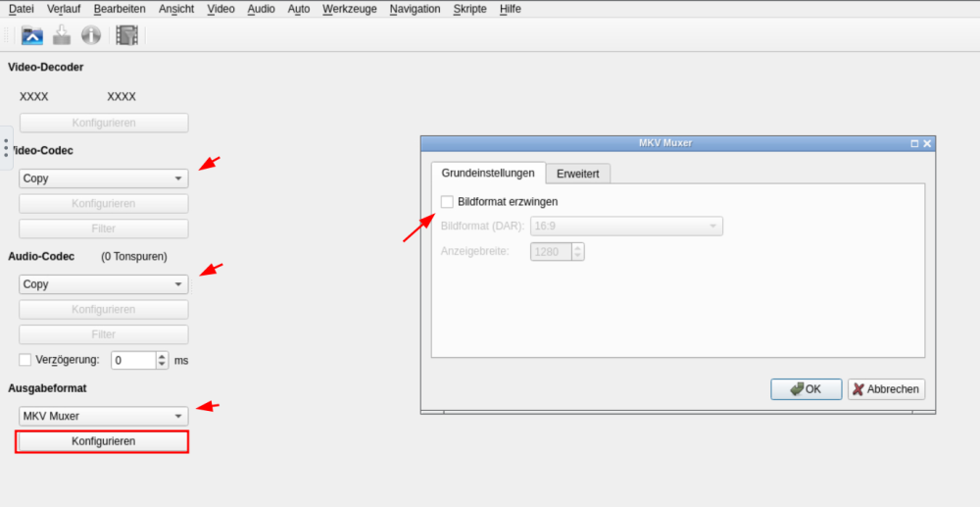Open the Verlauf menu
980x507 pixels.
(64, 9)
